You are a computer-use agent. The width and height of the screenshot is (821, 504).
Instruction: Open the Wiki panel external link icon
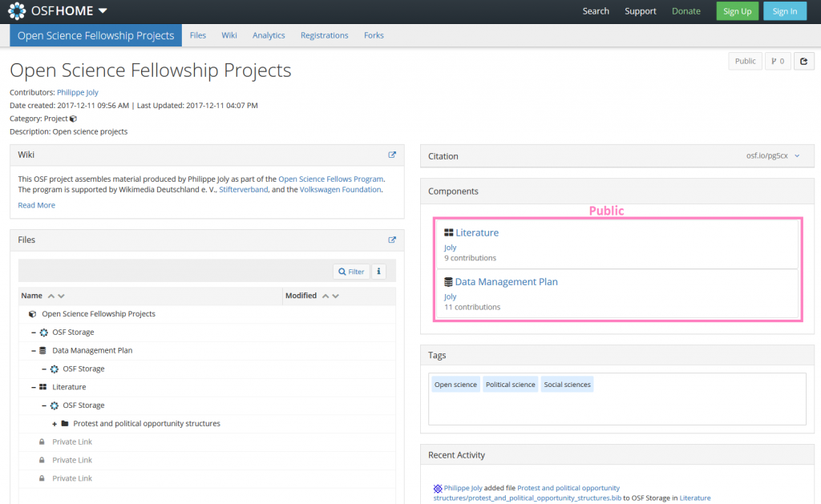[x=392, y=155]
